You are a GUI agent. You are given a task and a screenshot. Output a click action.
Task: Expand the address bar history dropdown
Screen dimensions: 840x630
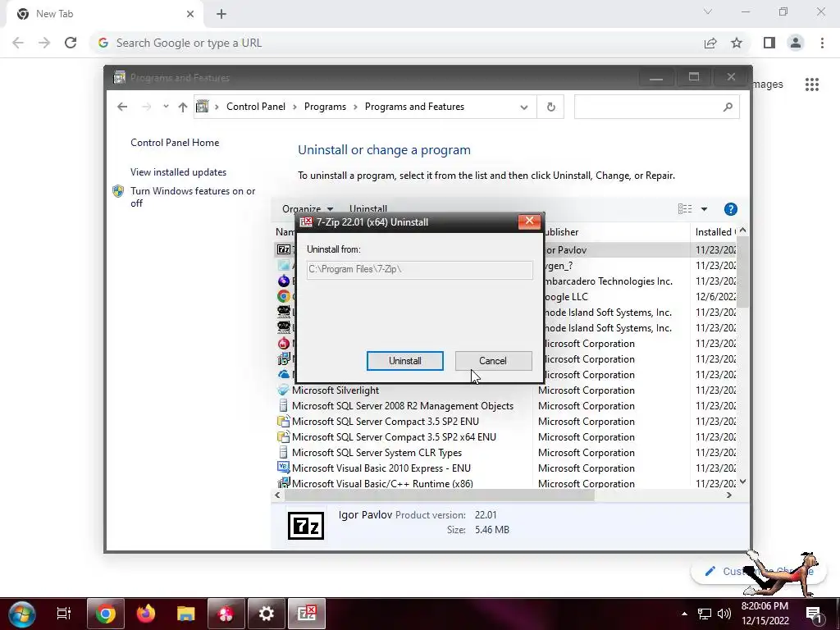(524, 107)
